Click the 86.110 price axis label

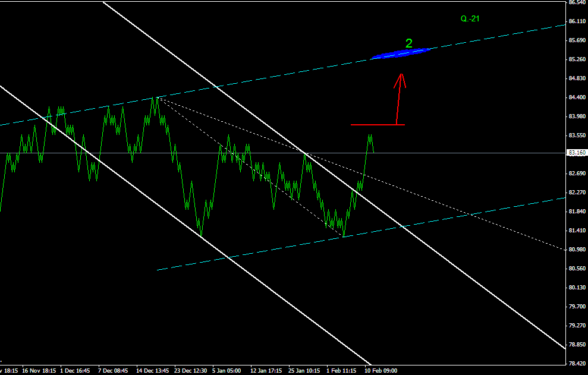(577, 21)
